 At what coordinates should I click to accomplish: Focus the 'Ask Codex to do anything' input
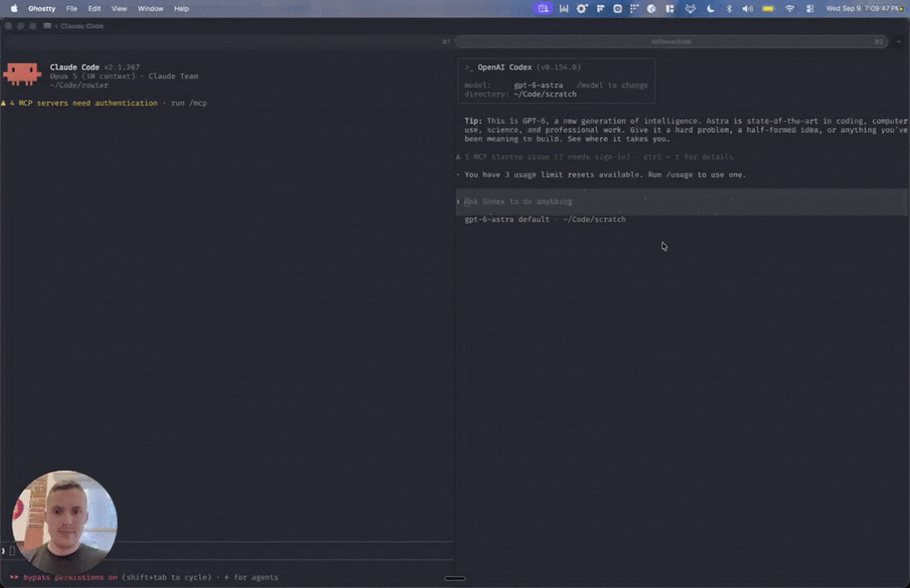pyautogui.click(x=682, y=202)
